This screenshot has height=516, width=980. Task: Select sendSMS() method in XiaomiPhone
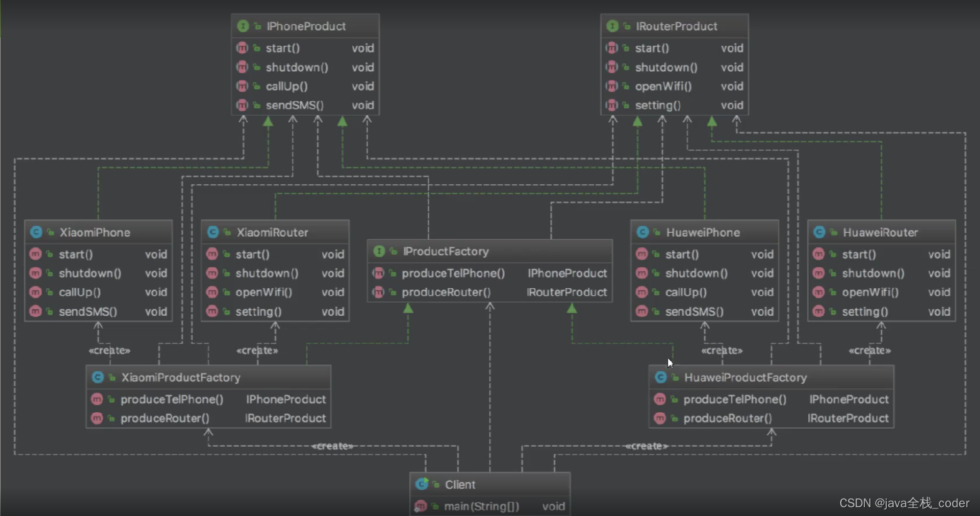coord(98,311)
